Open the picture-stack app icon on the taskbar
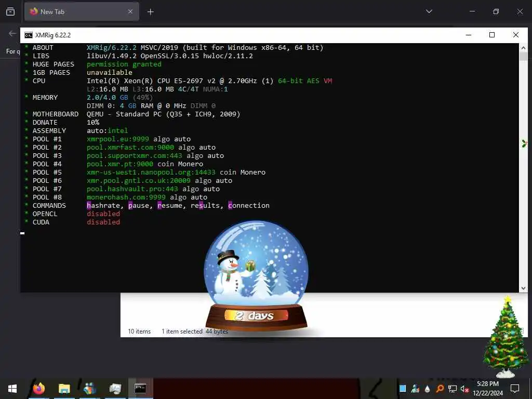Viewport: 532px width, 399px height. pos(115,389)
